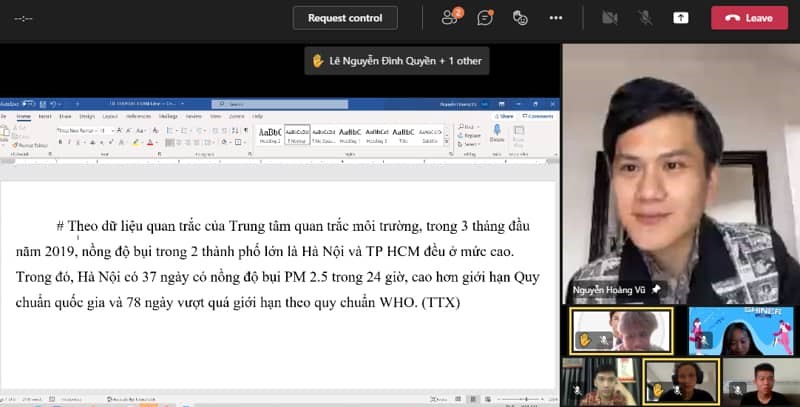Click the share content tray icon
This screenshot has height=407, width=800.
click(x=681, y=17)
